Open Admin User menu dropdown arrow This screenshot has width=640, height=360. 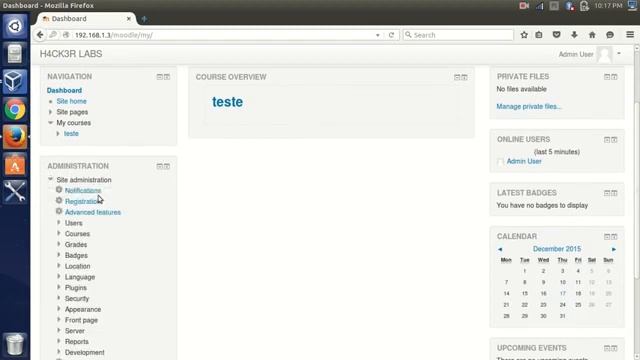(x=619, y=53)
